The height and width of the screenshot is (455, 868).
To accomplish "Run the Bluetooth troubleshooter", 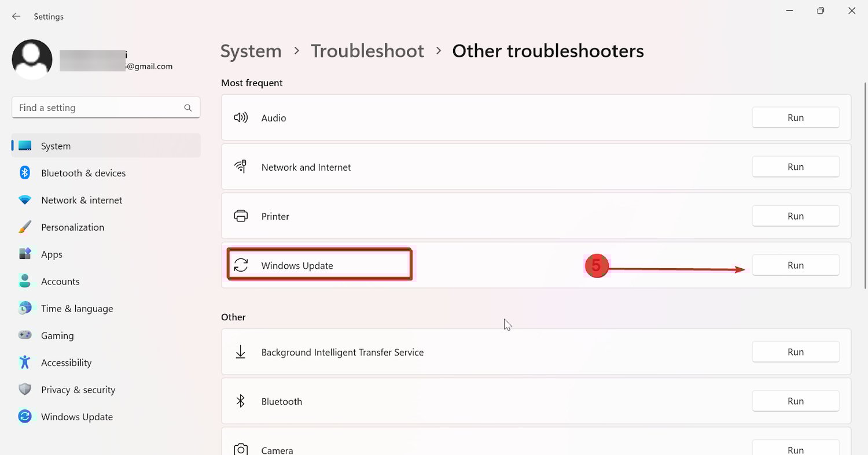I will (x=796, y=401).
